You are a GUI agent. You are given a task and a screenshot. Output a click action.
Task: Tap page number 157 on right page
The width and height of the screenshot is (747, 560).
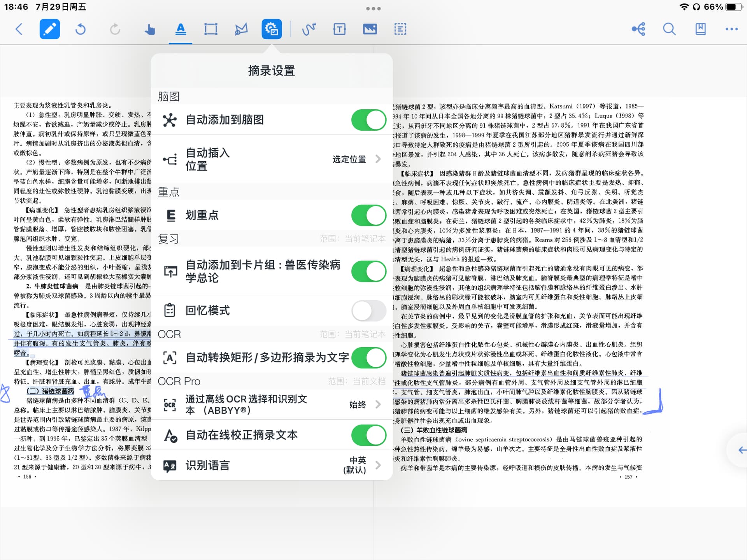(x=628, y=477)
